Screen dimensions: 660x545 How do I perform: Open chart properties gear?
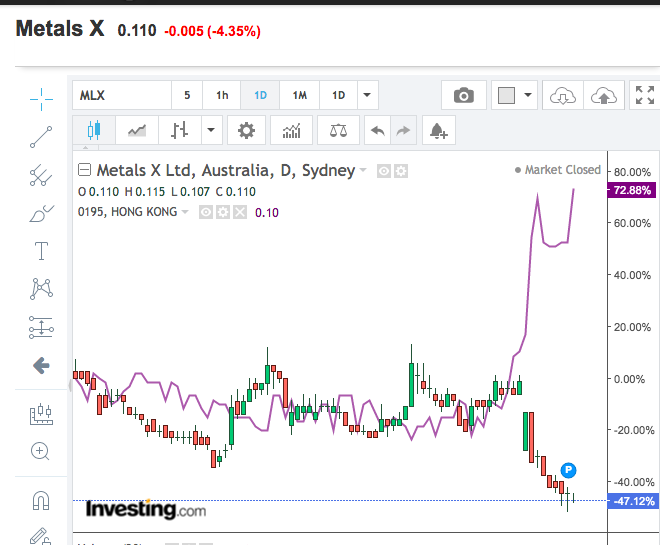[x=246, y=130]
